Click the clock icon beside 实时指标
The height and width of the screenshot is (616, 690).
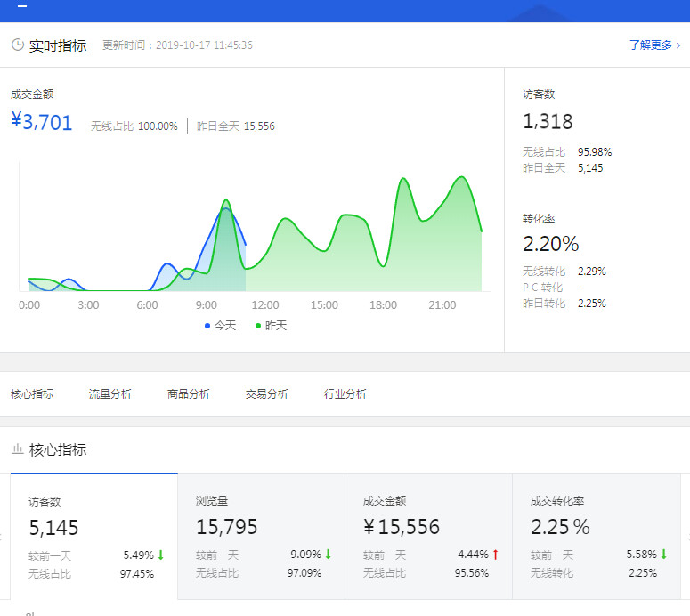click(18, 45)
